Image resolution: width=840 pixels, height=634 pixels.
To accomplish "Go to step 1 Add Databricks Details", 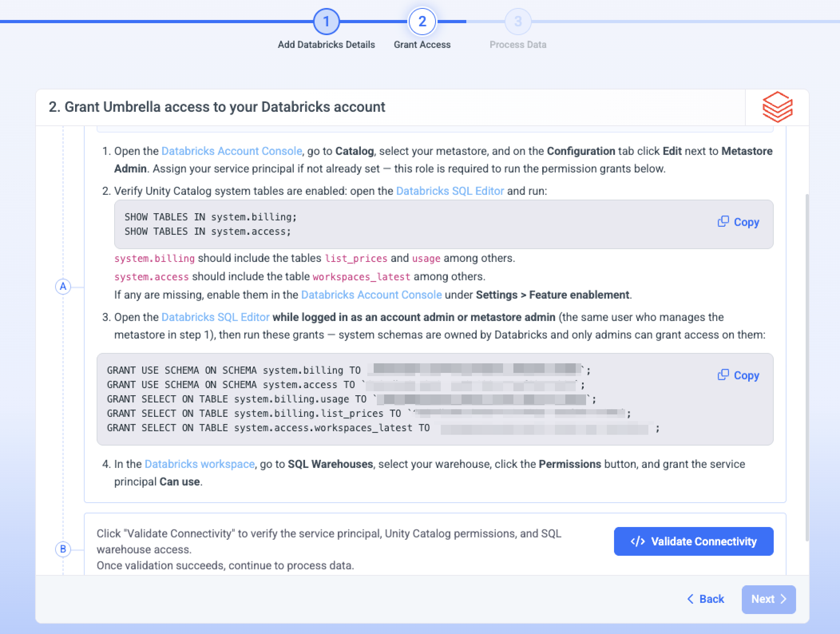I will click(326, 22).
